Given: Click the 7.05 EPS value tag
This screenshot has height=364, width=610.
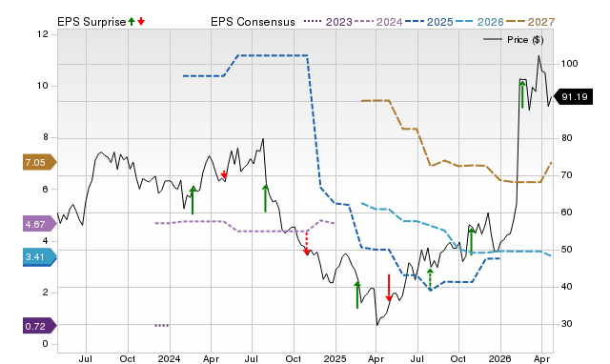Looking at the screenshot, I should (40, 162).
